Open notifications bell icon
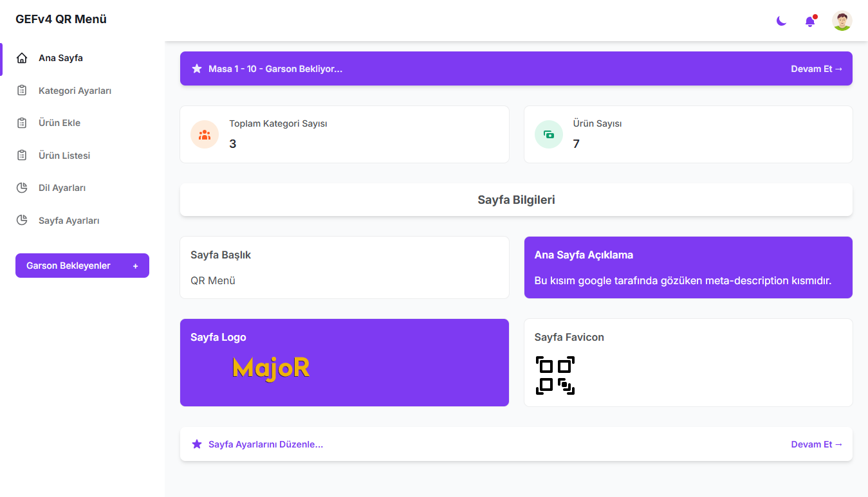Screen dimensions: 868x497 pos(810,21)
